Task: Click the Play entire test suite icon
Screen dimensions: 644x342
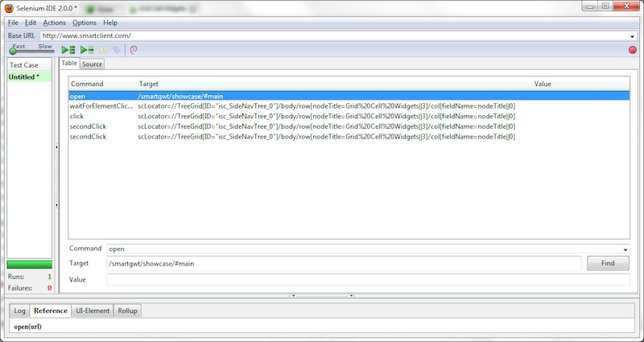Action: click(68, 50)
